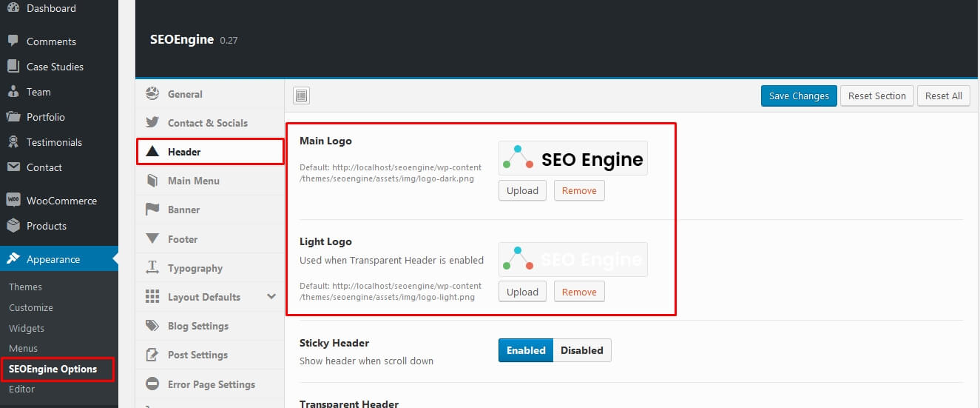Viewport: 980px width, 408px height.
Task: Click the Error Page Settings icon
Action: 152,384
